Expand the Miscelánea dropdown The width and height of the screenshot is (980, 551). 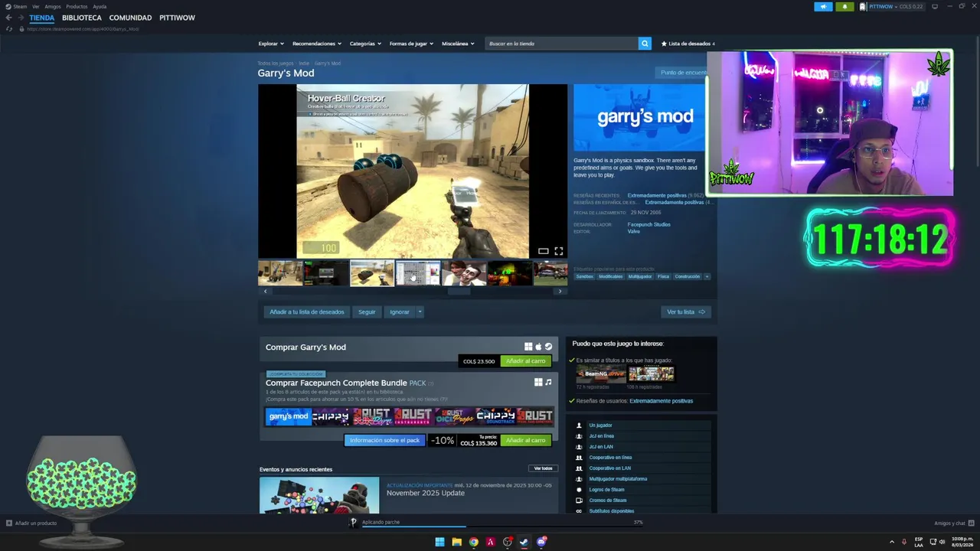tap(458, 44)
